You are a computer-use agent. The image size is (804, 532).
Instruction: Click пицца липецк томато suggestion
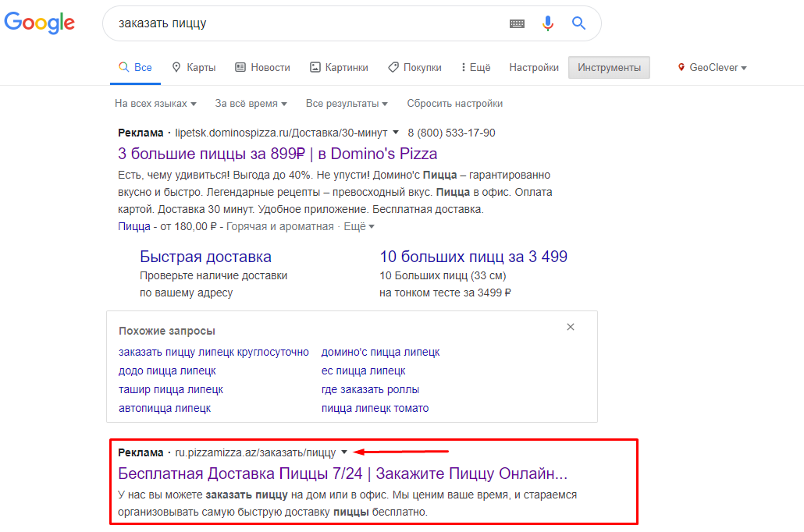coord(375,409)
